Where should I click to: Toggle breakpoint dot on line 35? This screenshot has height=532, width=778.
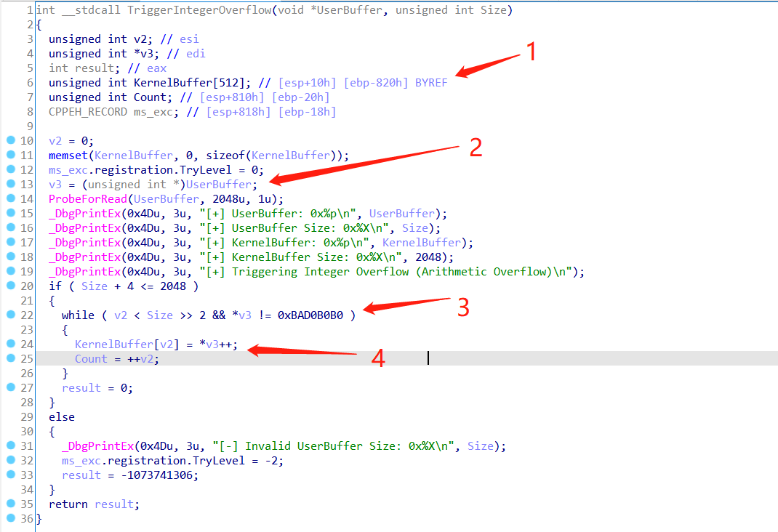pos(11,504)
